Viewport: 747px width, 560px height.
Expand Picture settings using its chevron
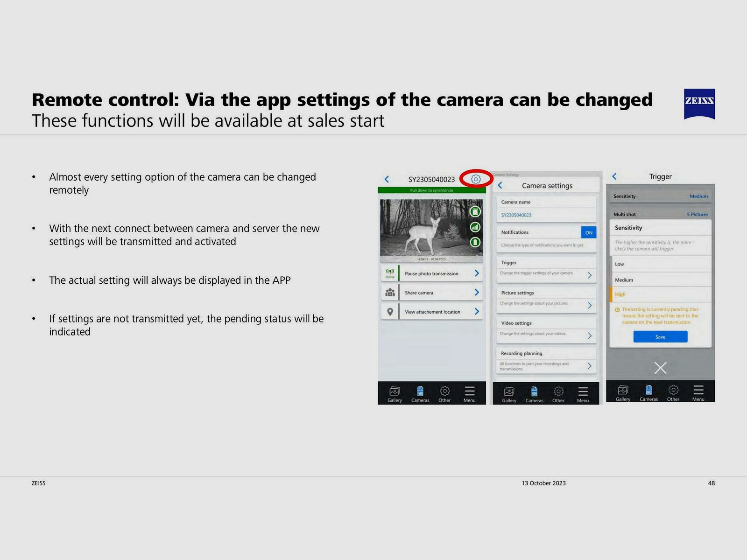tap(590, 306)
